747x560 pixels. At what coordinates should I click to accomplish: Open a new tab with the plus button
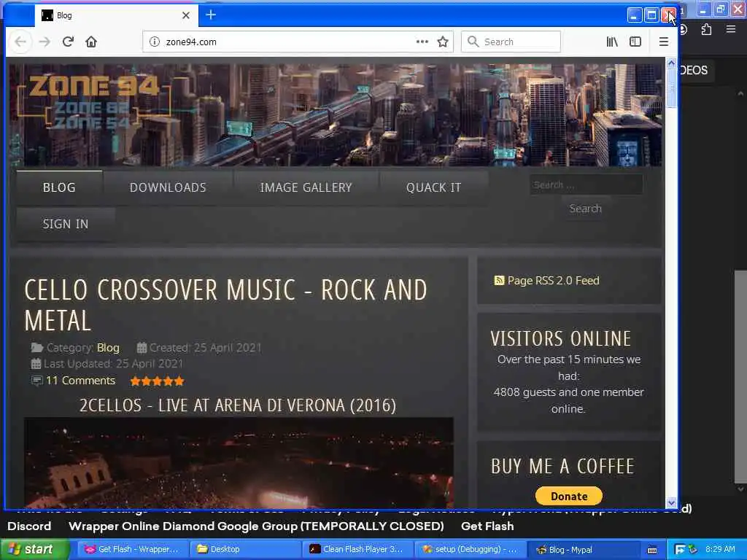click(211, 15)
